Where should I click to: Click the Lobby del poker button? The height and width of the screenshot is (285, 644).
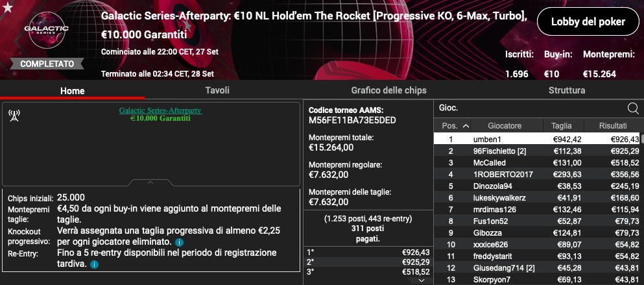(x=587, y=22)
